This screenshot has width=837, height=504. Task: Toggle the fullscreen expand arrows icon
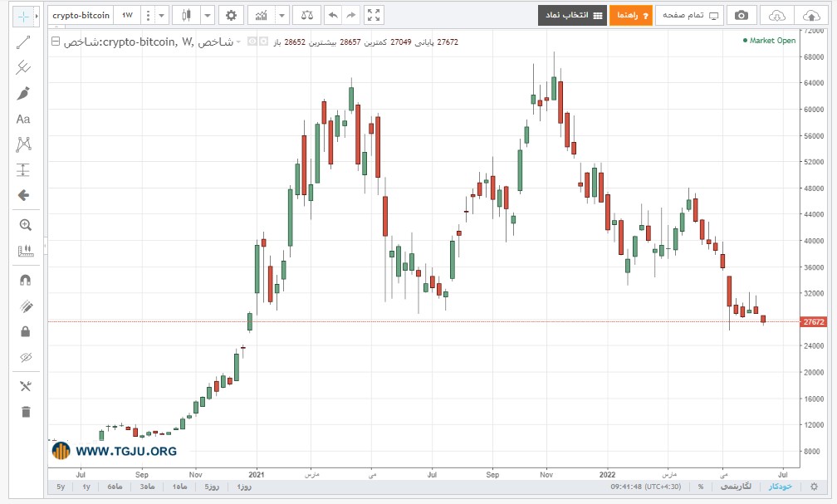pos(374,16)
